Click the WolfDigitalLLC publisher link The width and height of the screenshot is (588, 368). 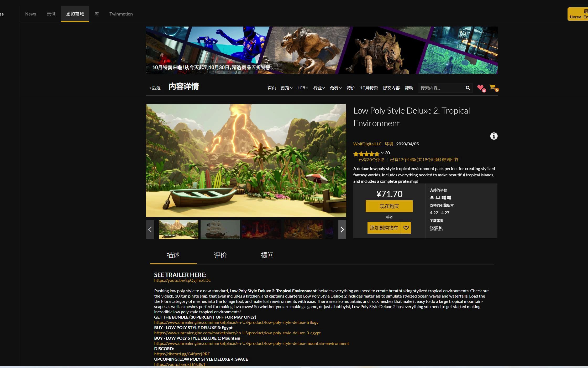[x=367, y=144]
